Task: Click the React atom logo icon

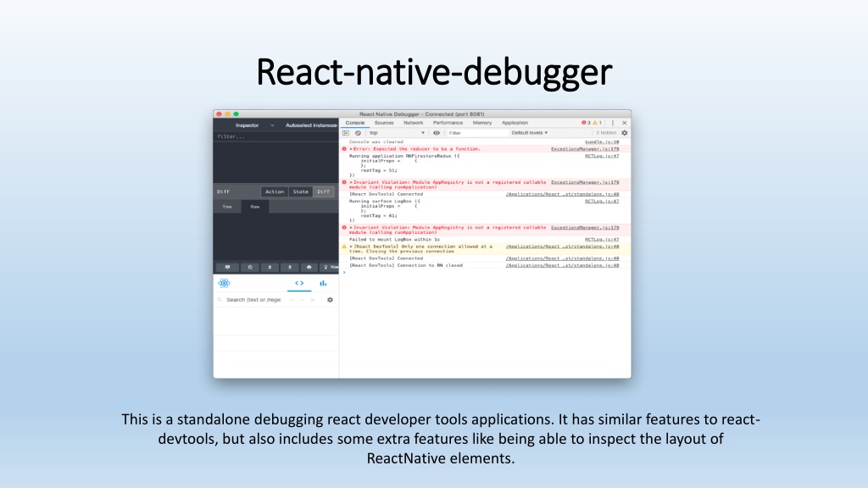Action: tap(224, 283)
